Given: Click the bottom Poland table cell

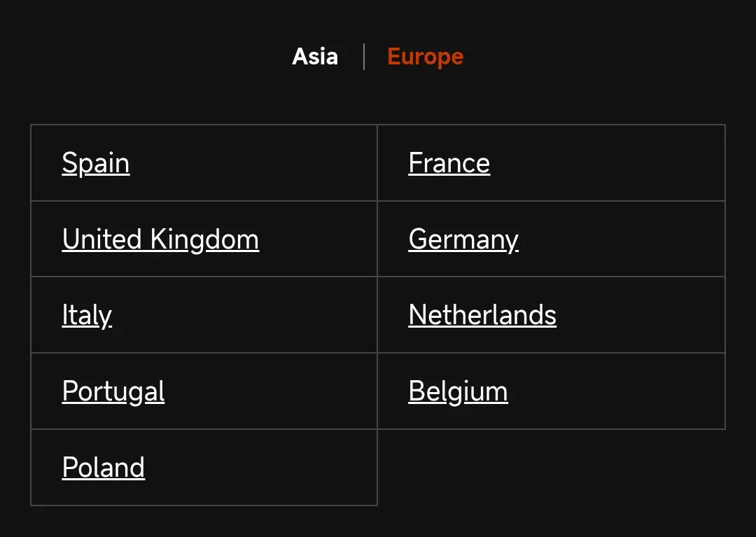Looking at the screenshot, I should point(204,468).
